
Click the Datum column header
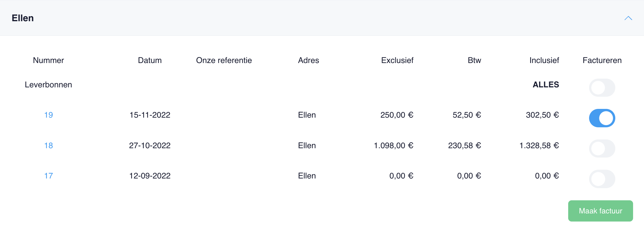150,60
